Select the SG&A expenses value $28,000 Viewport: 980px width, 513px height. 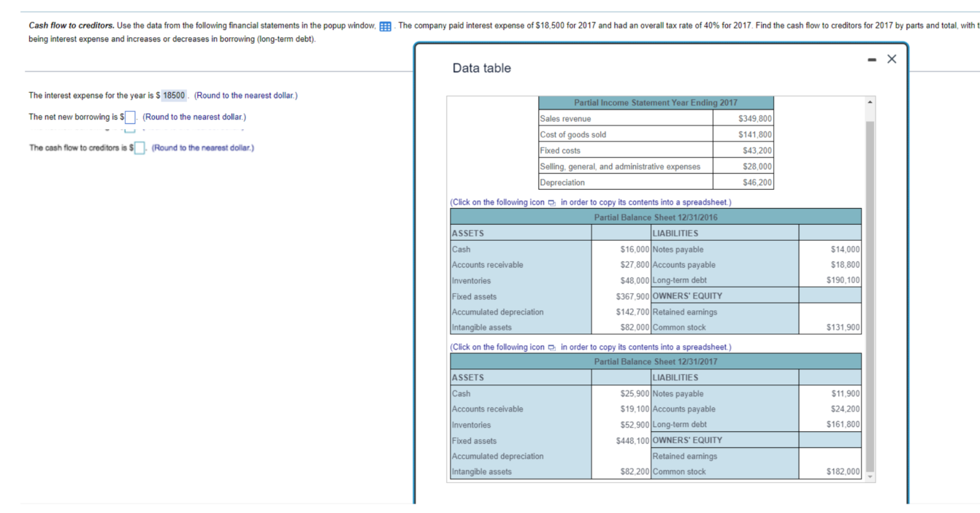pos(757,166)
